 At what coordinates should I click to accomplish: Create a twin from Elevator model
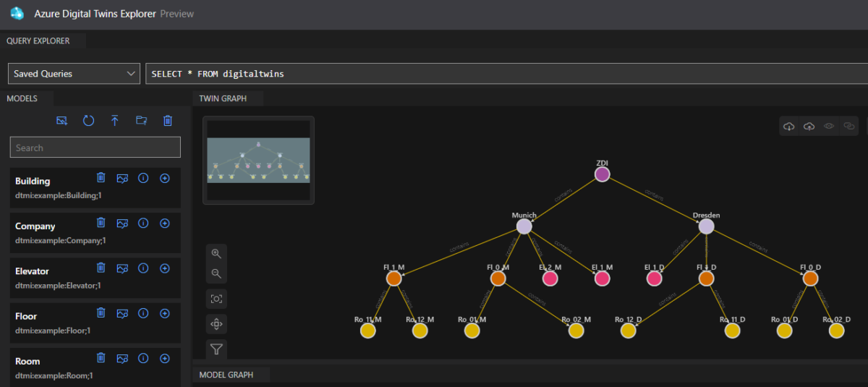pyautogui.click(x=164, y=268)
